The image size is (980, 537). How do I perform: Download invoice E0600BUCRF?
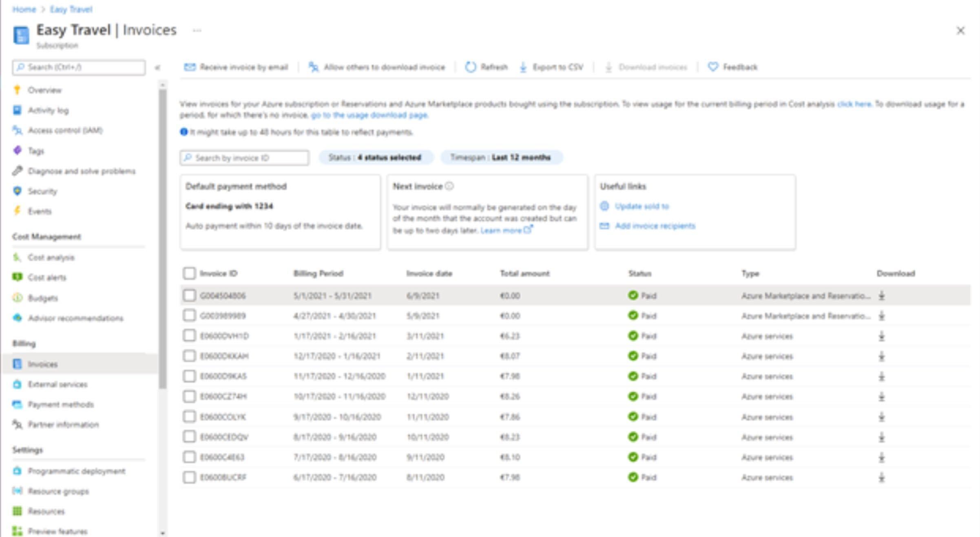coord(881,477)
